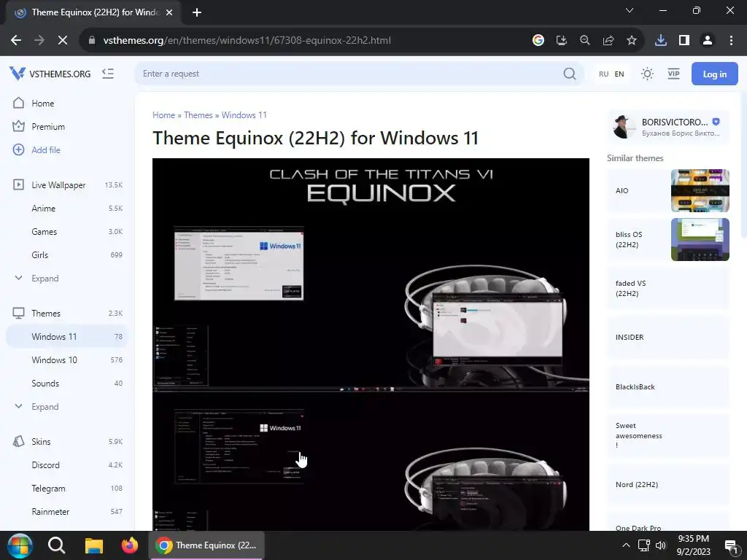Open the Live Wallpaper category
Viewport: 747px width, 560px height.
66,184
